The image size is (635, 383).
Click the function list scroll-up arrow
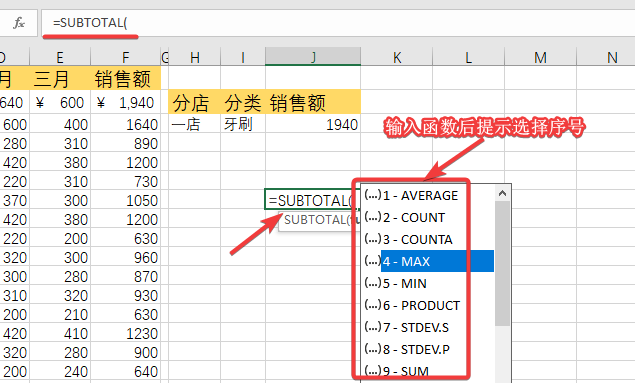click(503, 193)
